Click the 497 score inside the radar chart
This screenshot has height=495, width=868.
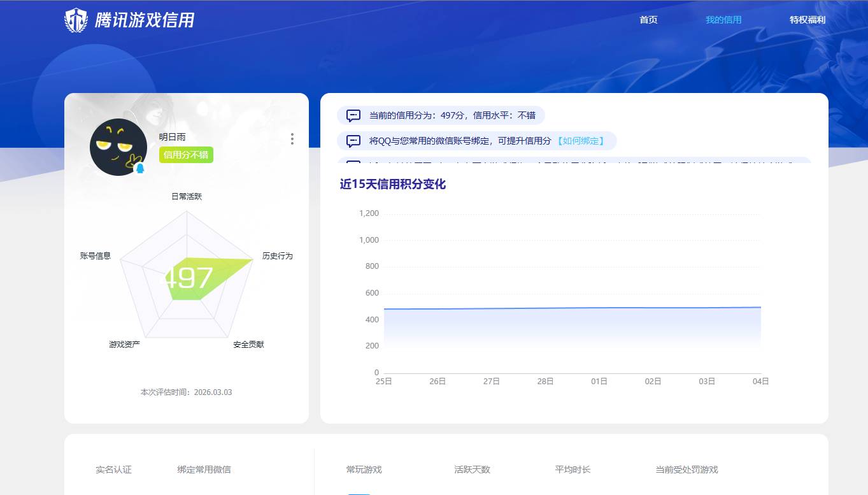[187, 276]
